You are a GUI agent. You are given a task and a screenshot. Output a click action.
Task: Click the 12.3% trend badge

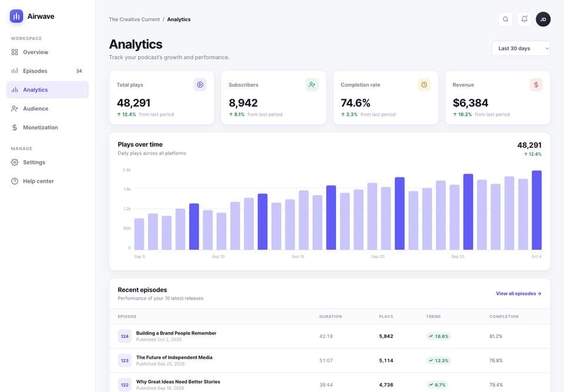tap(438, 360)
